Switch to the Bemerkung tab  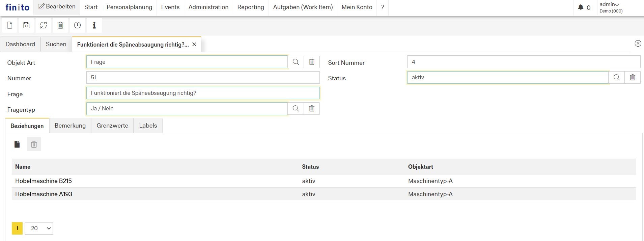click(x=70, y=126)
